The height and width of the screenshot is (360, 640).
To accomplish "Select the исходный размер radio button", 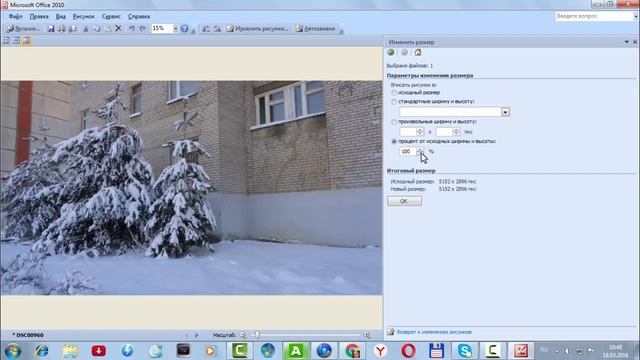I will pyautogui.click(x=394, y=93).
